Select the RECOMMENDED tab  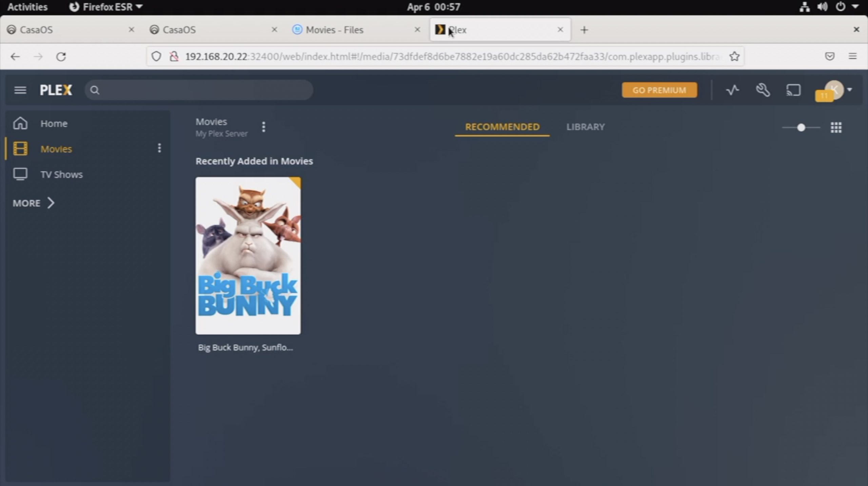click(x=502, y=127)
